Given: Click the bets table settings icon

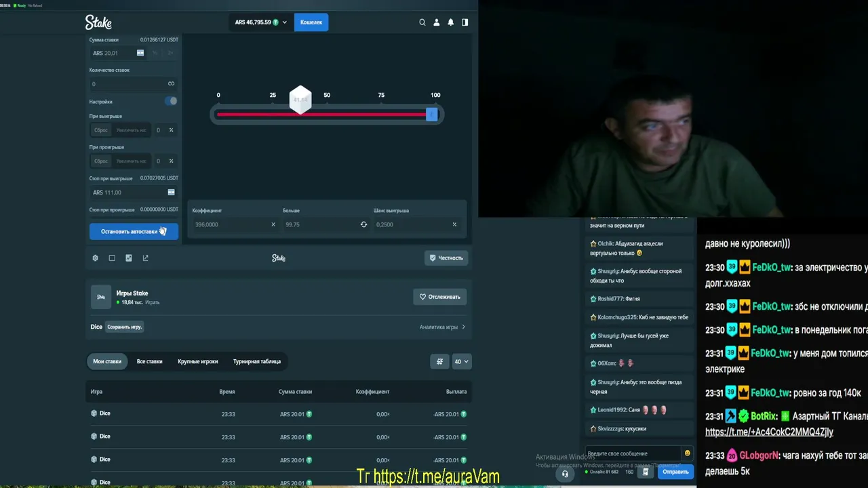Looking at the screenshot, I should (x=439, y=361).
